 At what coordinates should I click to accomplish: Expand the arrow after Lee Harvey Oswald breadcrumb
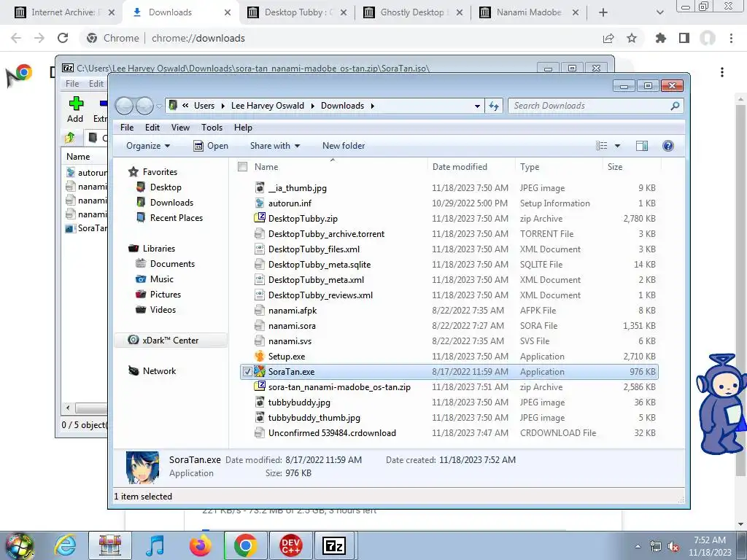(312, 106)
